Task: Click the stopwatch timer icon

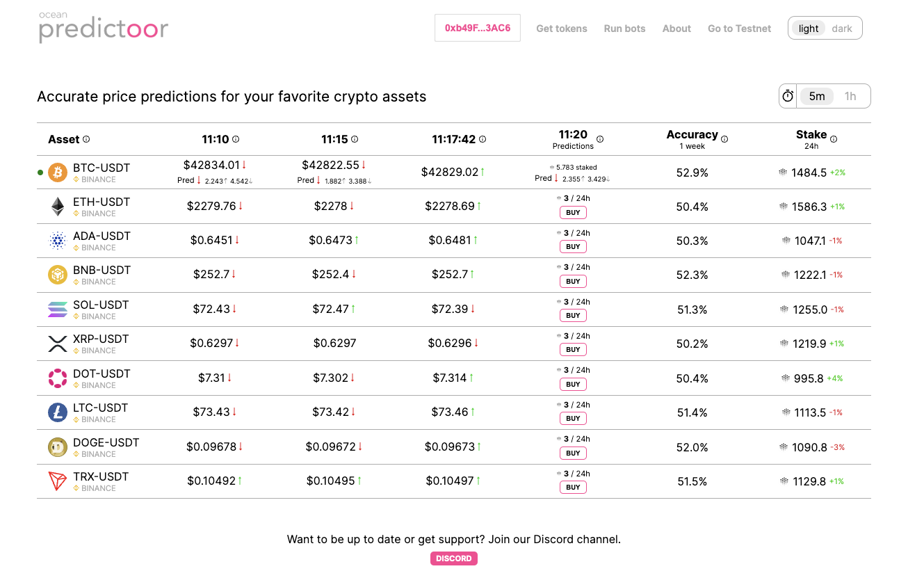Action: click(x=788, y=96)
